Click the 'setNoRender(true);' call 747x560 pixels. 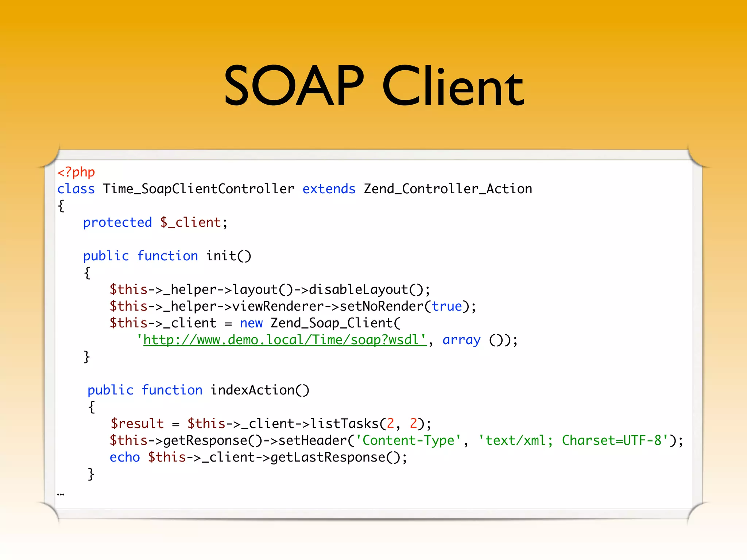click(x=408, y=306)
